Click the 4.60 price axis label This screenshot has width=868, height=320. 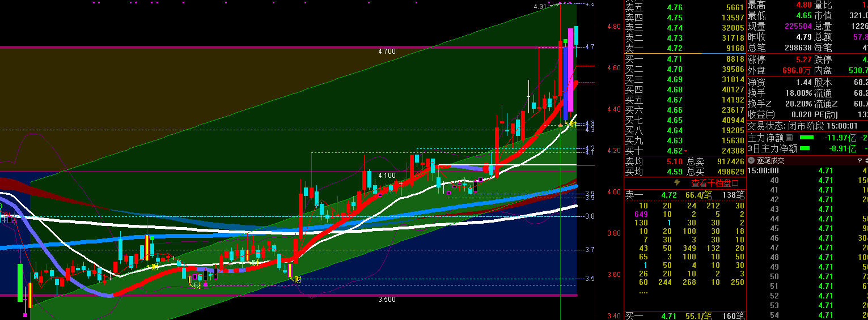pos(613,68)
